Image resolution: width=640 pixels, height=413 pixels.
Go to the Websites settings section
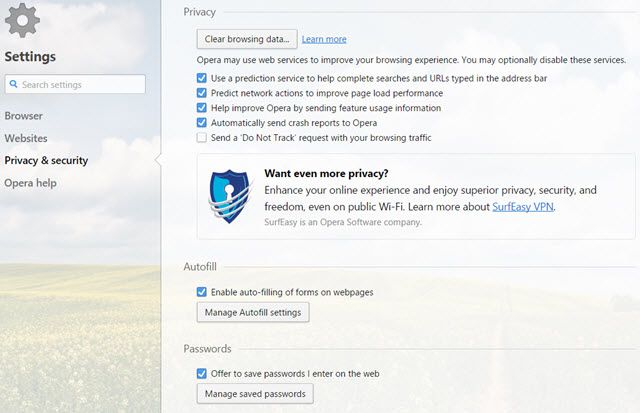[26, 138]
